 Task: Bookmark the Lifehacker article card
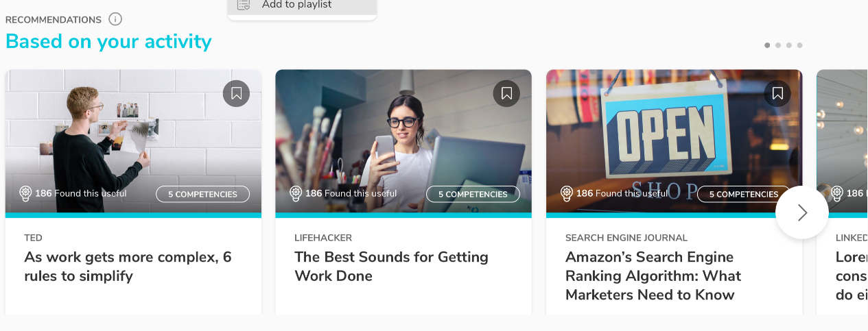point(506,93)
